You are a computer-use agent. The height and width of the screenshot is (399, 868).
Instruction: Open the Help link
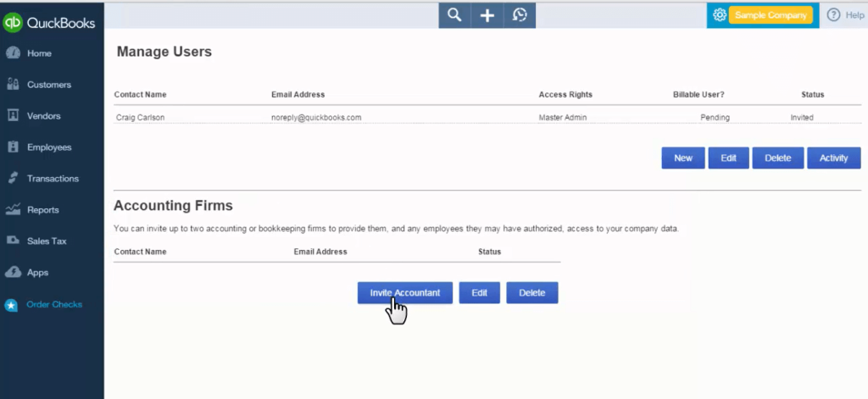click(854, 15)
